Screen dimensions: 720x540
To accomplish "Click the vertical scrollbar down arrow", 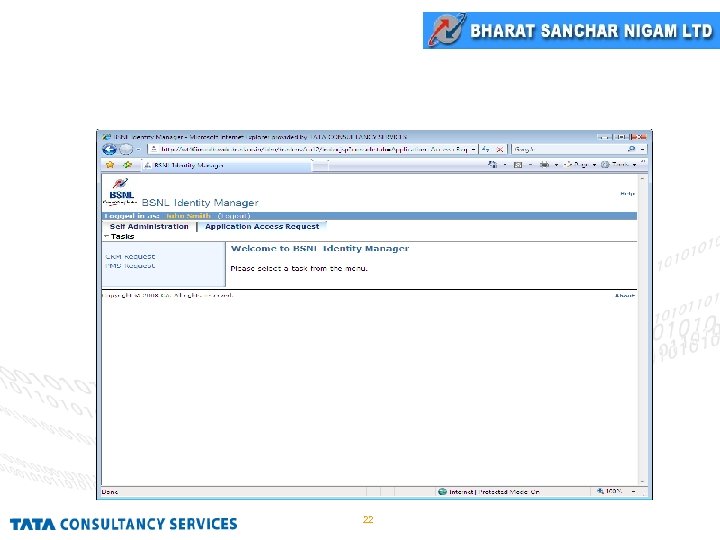I will pos(642,482).
